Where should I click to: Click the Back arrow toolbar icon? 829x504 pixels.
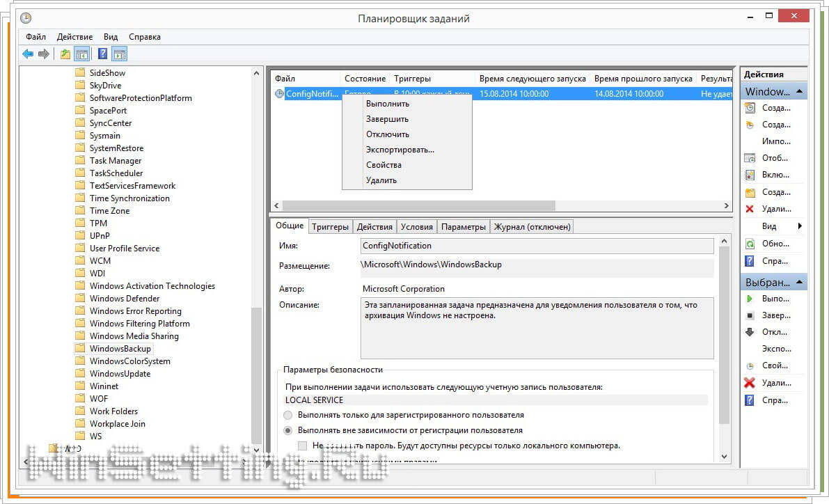point(28,54)
